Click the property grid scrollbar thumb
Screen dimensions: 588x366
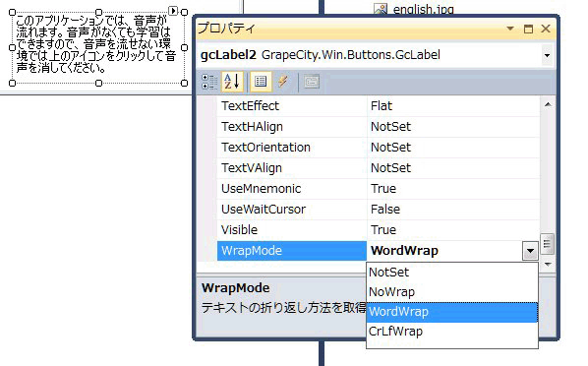point(547,244)
